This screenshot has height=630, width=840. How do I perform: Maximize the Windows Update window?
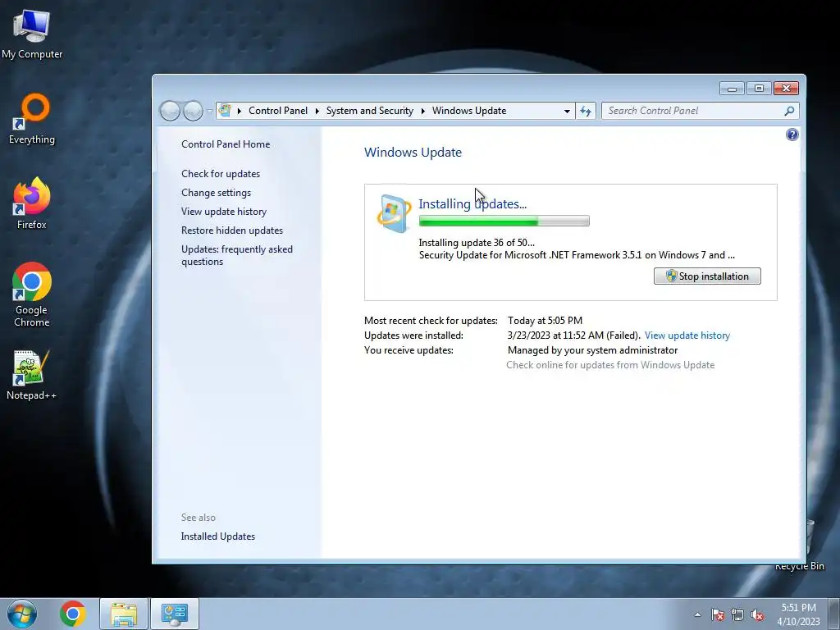[759, 89]
